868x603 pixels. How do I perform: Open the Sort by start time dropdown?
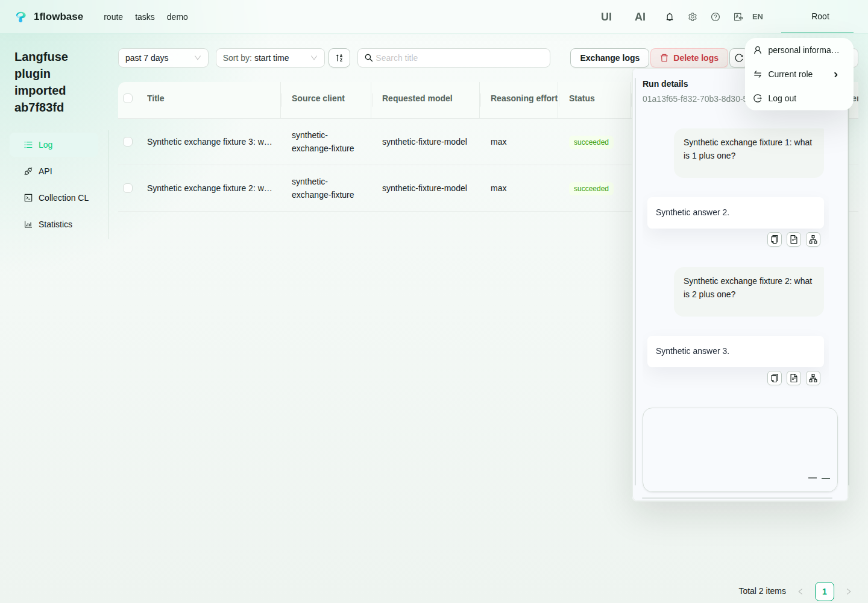[x=270, y=58]
